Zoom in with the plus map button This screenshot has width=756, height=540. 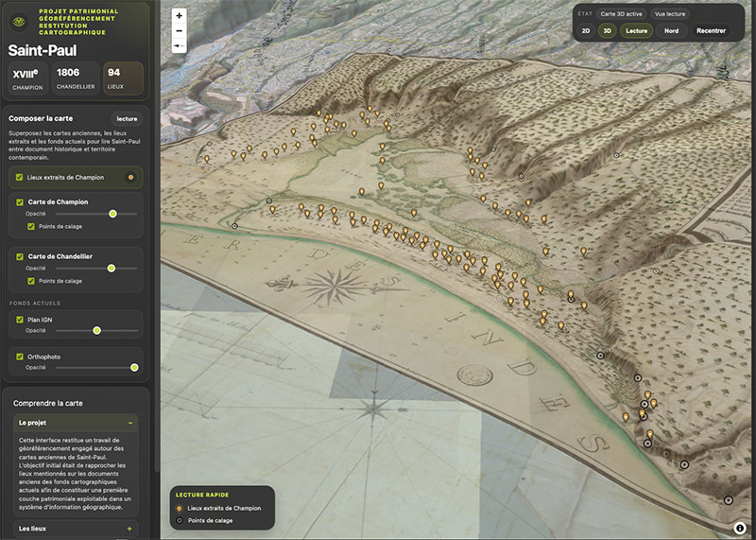point(179,15)
